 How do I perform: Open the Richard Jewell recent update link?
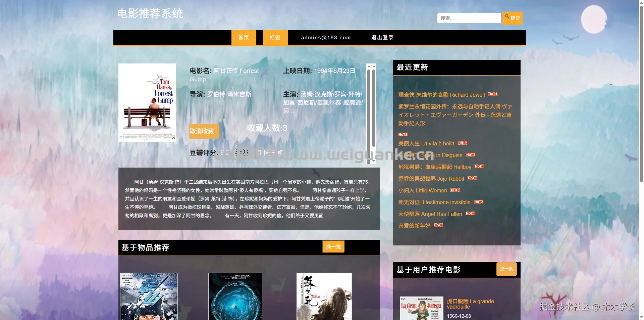tap(441, 95)
